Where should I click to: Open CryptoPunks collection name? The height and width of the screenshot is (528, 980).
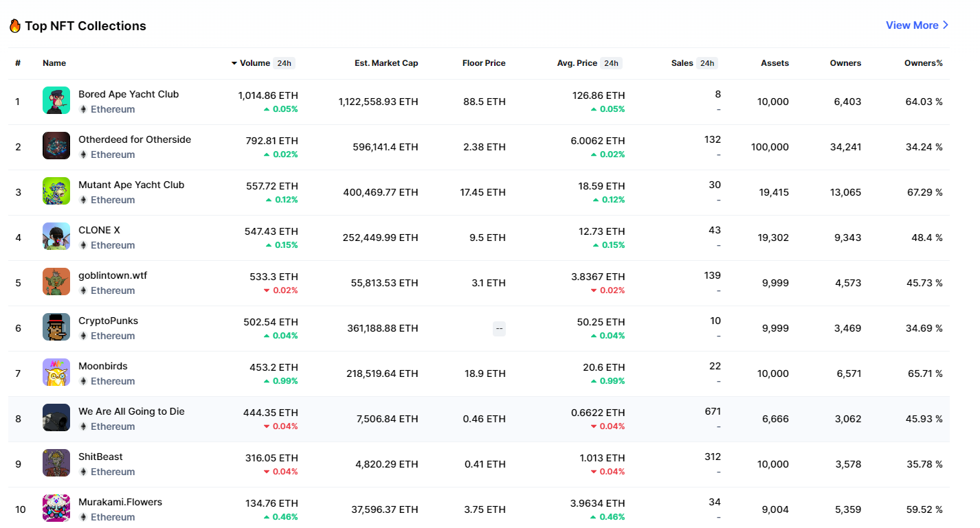click(108, 321)
